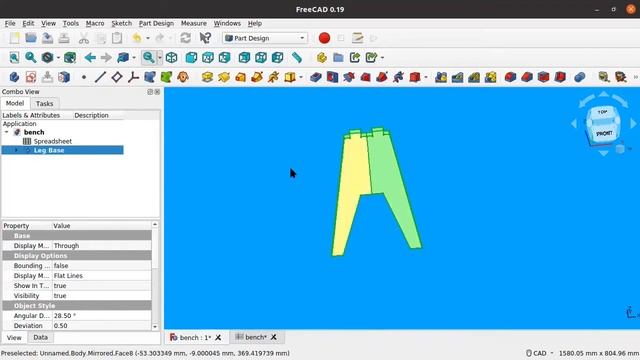Select the Fillet tool
Screen dimensions: 640x360
coord(510,77)
